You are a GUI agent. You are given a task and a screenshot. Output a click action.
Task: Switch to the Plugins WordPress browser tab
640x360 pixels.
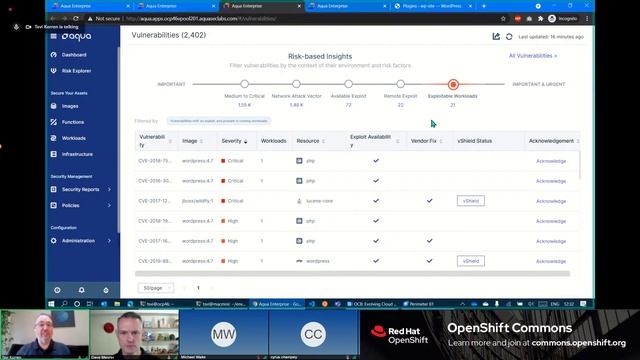[432, 6]
